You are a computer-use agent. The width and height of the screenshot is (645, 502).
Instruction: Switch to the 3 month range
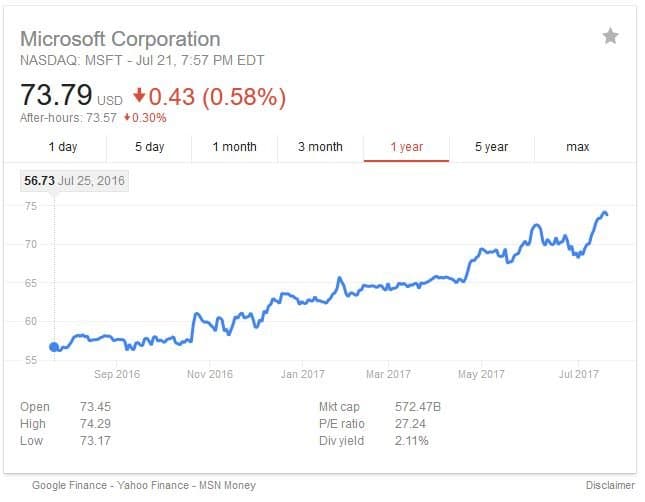320,147
